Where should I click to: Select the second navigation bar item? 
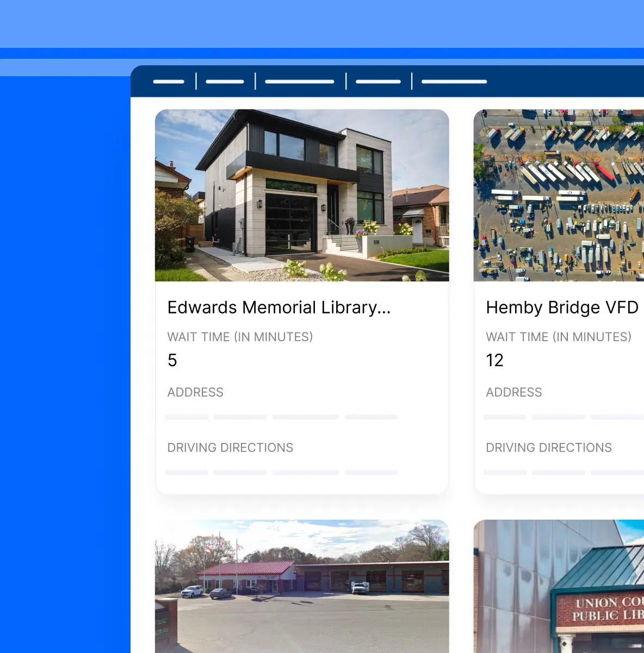(x=225, y=82)
